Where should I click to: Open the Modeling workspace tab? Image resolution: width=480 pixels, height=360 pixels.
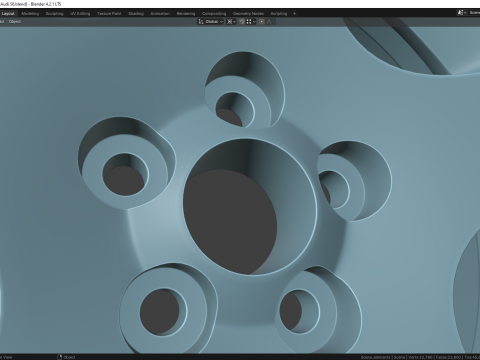(x=30, y=14)
